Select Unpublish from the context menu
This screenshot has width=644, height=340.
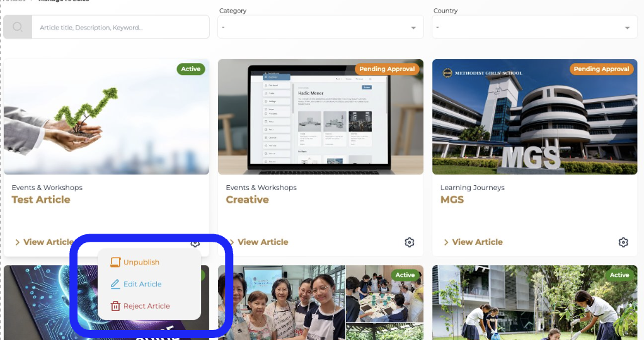click(x=141, y=263)
